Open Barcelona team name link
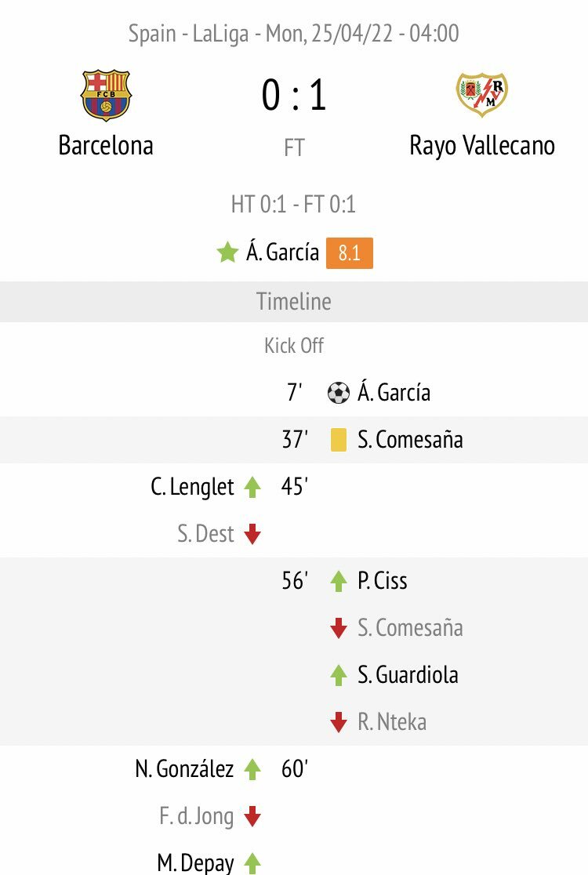Image resolution: width=588 pixels, height=875 pixels. coord(106,146)
